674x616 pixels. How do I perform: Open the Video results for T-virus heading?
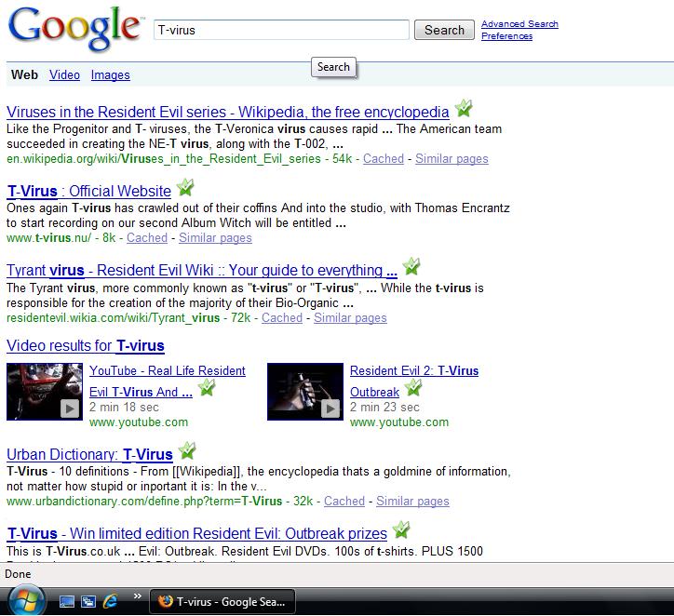(x=86, y=346)
